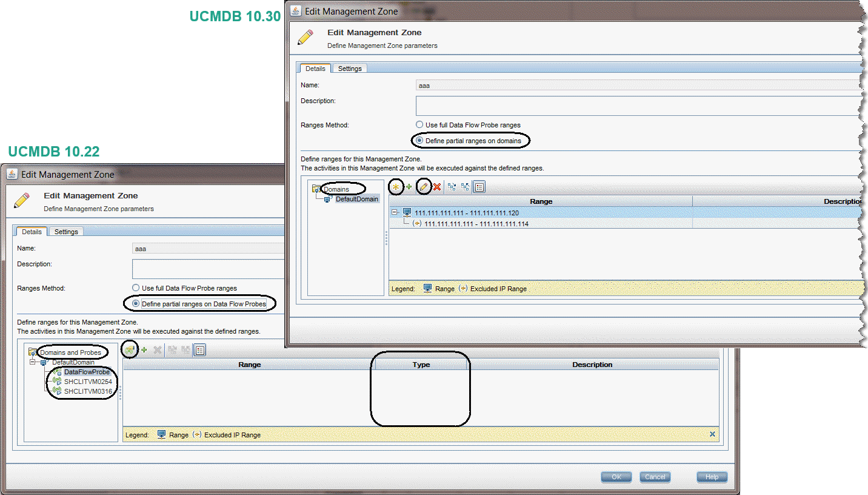Select DefaultDomain in the 10.22 tree
This screenshot has height=495, width=868.
tap(73, 362)
